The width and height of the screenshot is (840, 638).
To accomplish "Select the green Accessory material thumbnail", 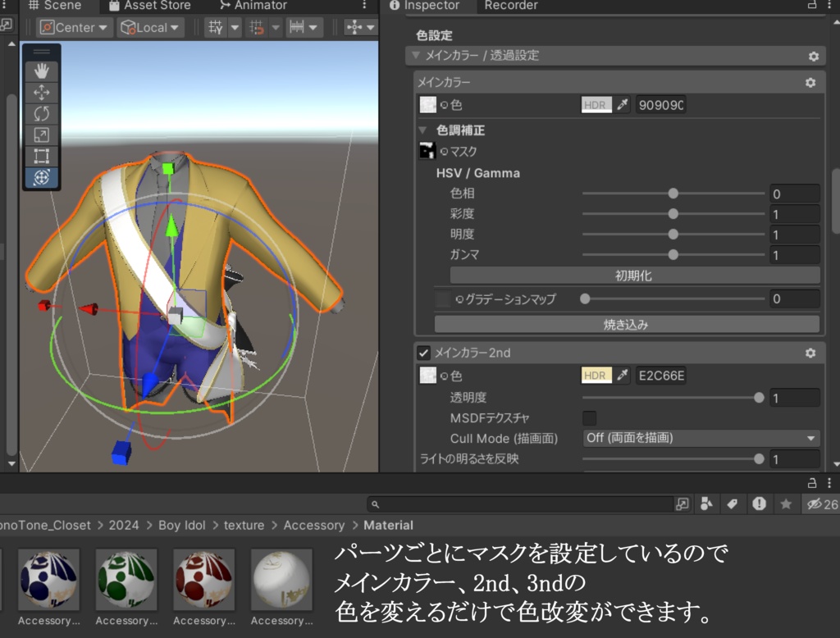I will click(x=126, y=580).
